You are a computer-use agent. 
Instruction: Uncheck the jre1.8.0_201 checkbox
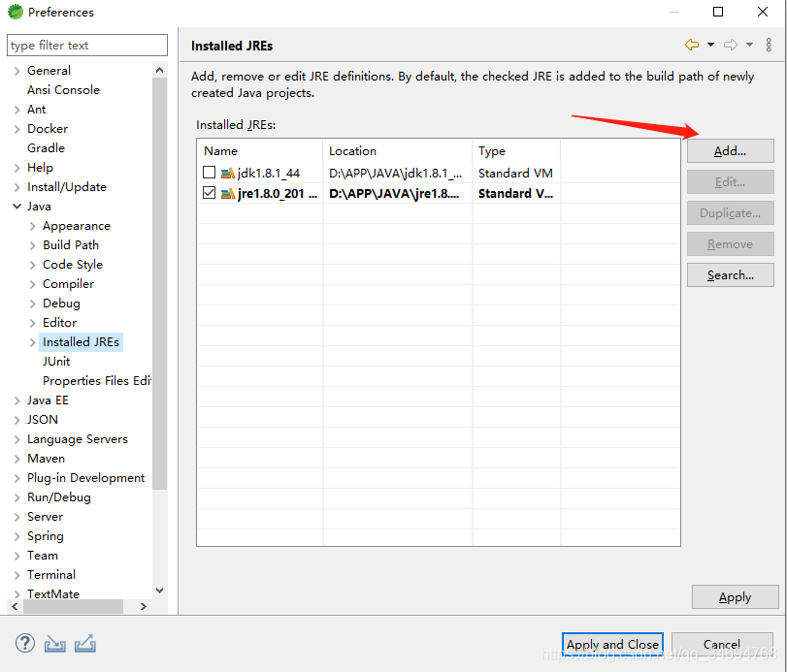[x=210, y=193]
